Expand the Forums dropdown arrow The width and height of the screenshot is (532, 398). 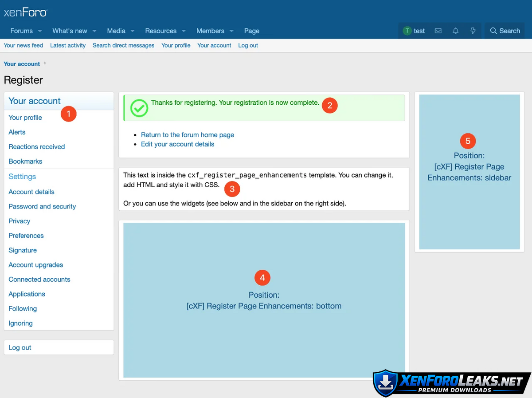pyautogui.click(x=40, y=31)
